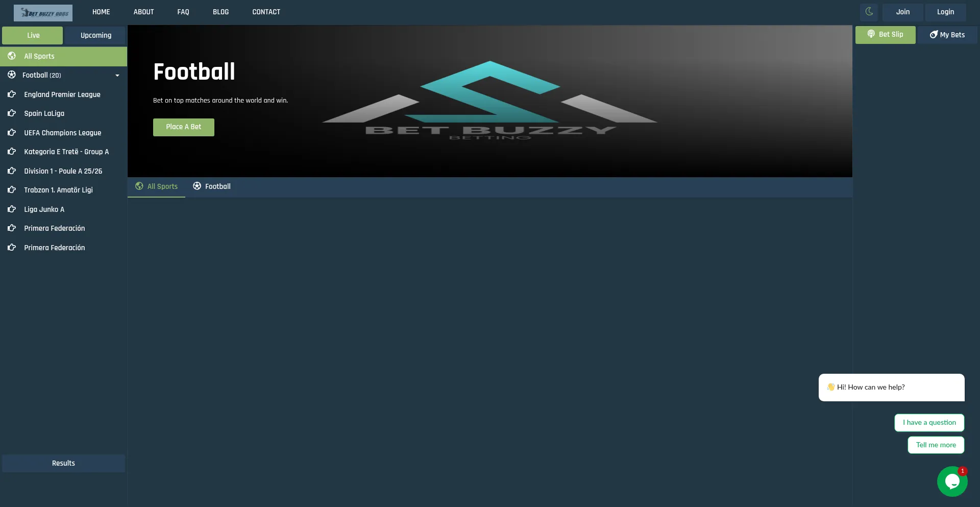
Task: Choose 'I have a question' chat reply
Action: 929,423
